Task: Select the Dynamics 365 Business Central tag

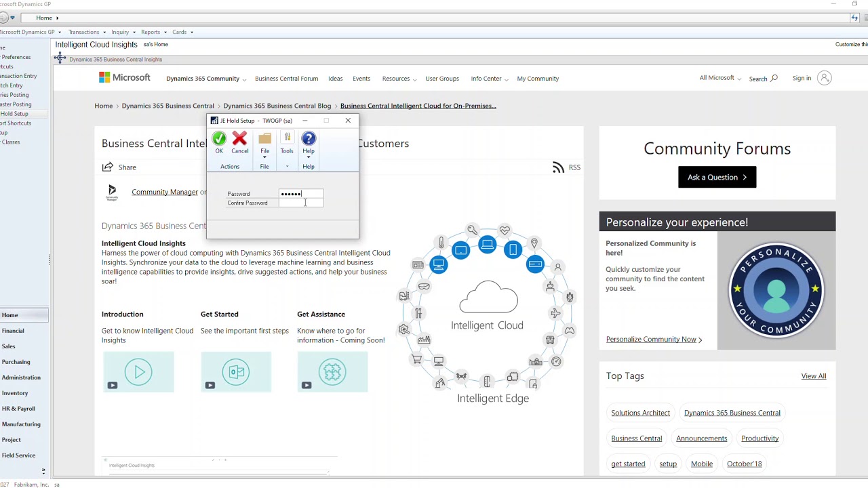Action: 732,413
